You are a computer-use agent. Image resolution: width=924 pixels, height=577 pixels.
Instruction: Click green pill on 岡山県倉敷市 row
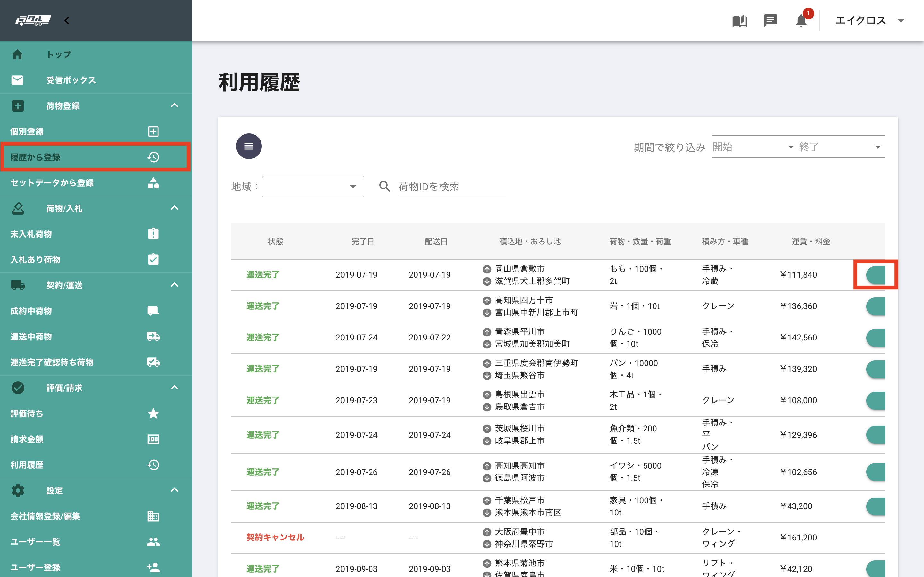pos(876,275)
